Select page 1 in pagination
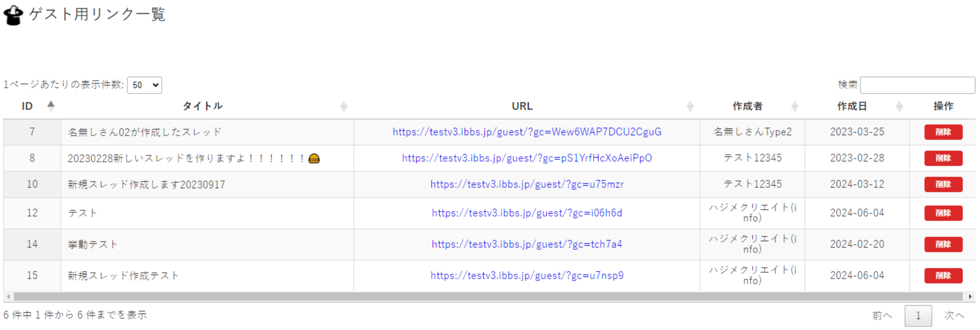This screenshot has width=980, height=330. tap(917, 315)
